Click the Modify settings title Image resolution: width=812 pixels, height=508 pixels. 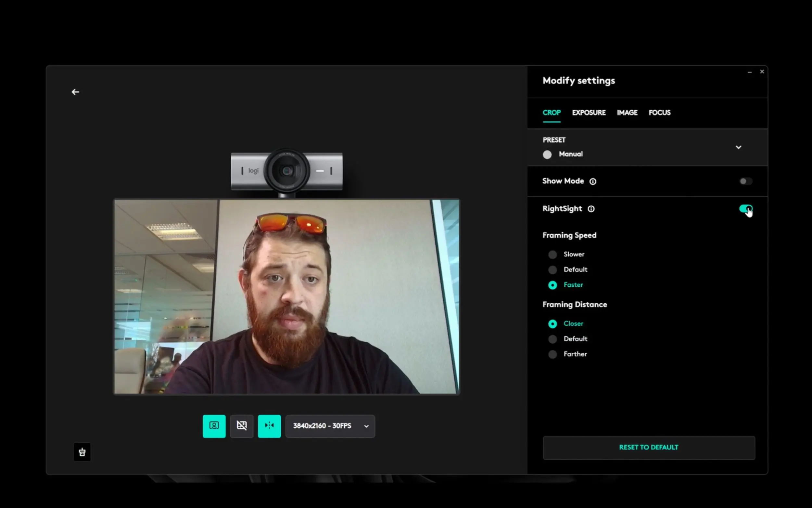(x=579, y=81)
